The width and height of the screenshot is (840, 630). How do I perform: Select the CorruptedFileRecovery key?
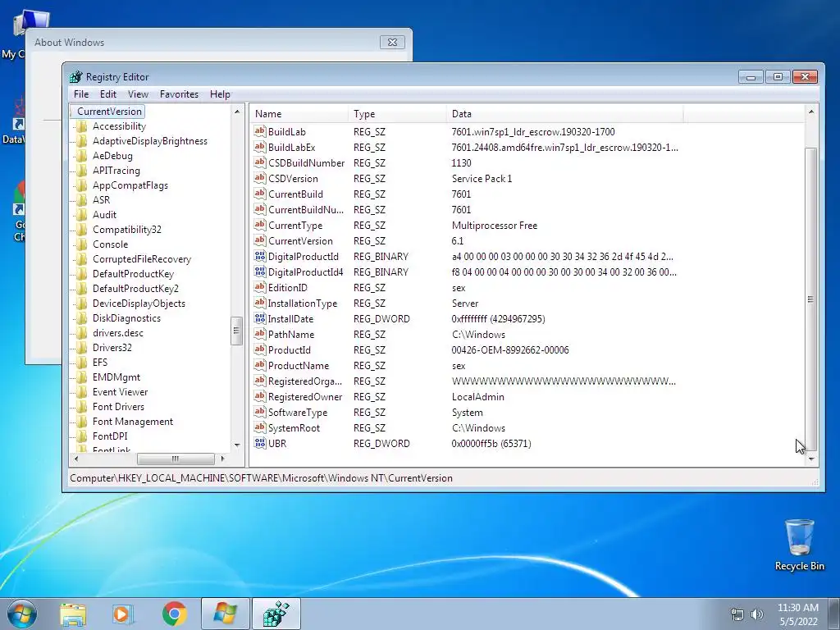coord(142,258)
